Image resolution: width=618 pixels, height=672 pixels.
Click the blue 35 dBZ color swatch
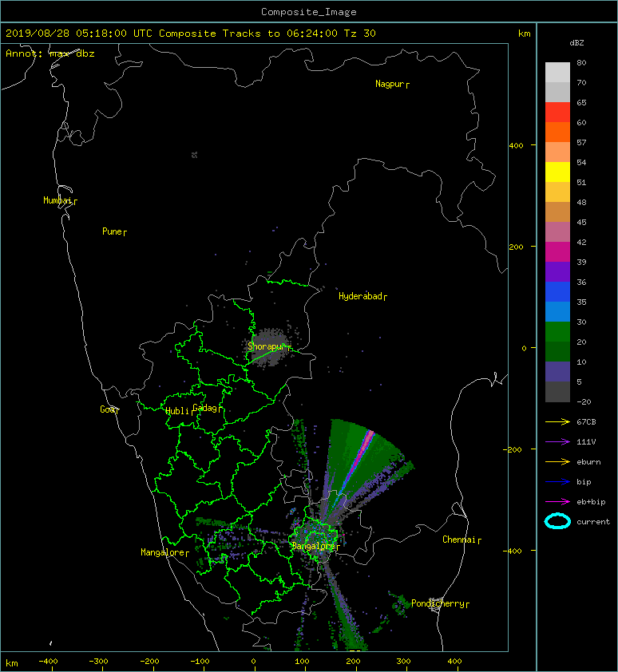tap(557, 292)
